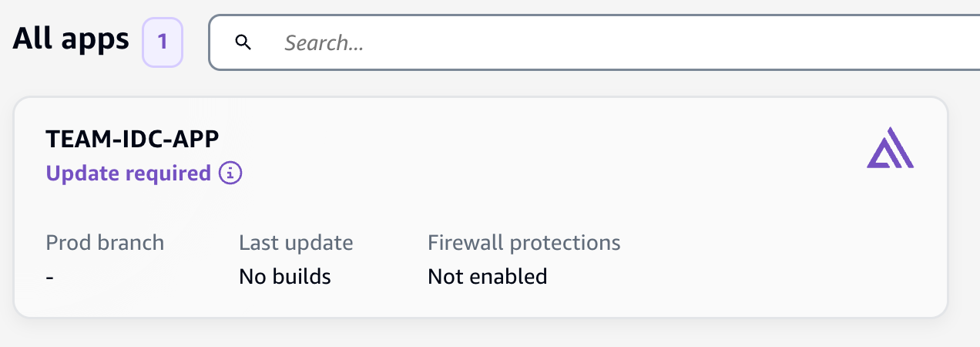
Task: Focus the Search apps input field
Action: click(594, 42)
